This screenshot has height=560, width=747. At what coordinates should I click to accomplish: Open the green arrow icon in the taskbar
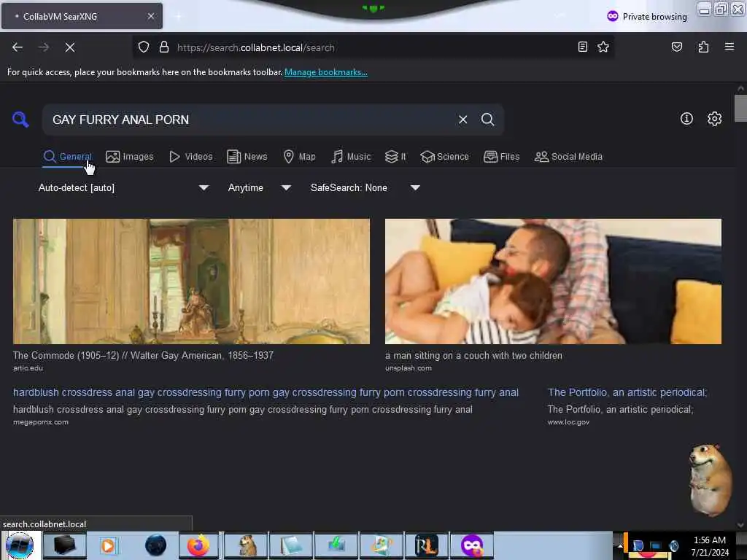(x=336, y=545)
